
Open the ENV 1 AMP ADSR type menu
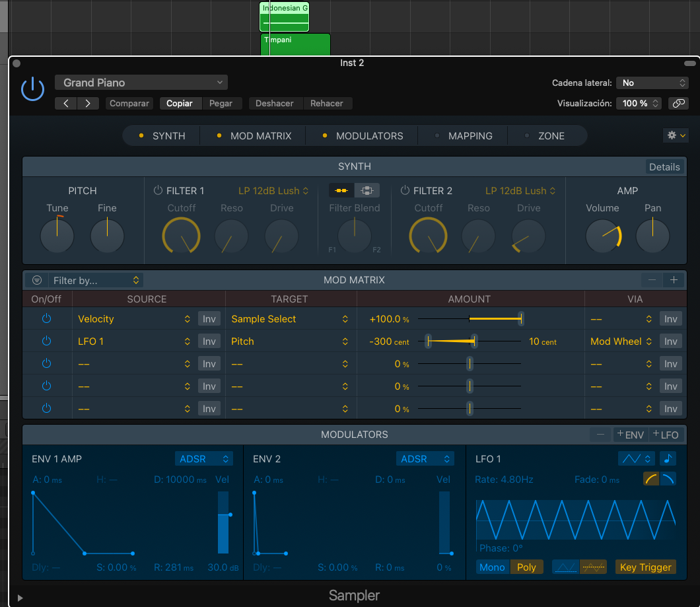pyautogui.click(x=203, y=458)
